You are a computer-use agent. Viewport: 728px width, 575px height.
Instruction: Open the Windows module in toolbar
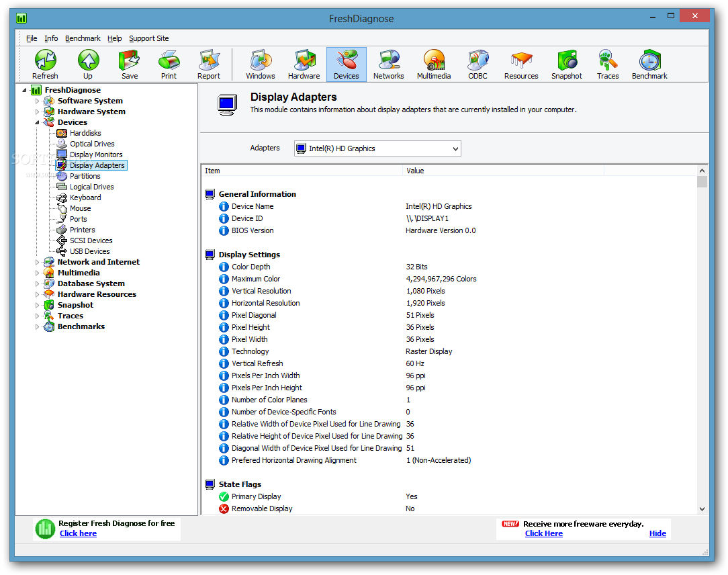pyautogui.click(x=261, y=64)
